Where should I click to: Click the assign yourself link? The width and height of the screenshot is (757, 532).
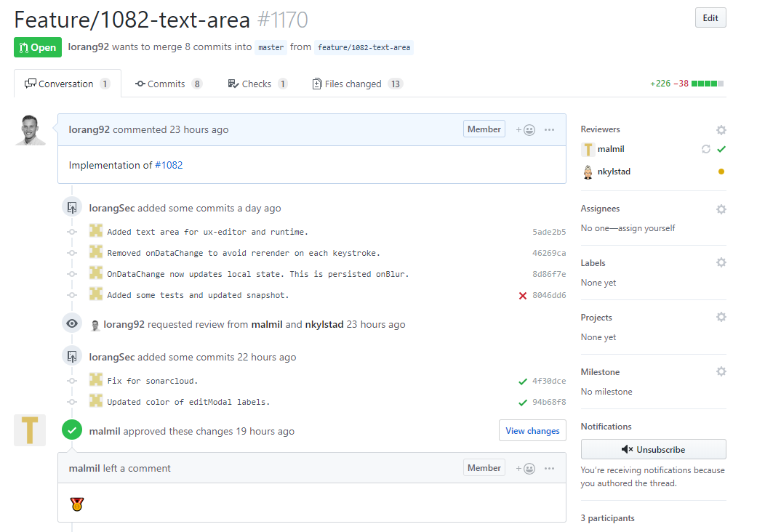(x=646, y=228)
